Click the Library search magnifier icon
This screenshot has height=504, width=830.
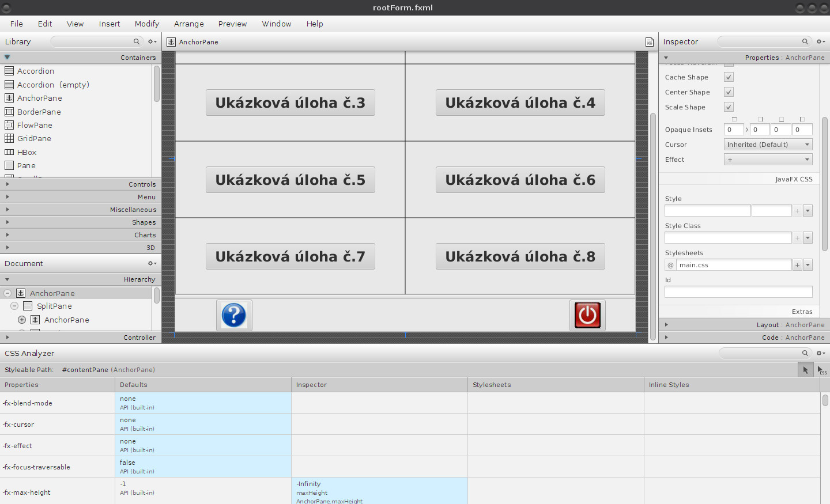pos(137,41)
